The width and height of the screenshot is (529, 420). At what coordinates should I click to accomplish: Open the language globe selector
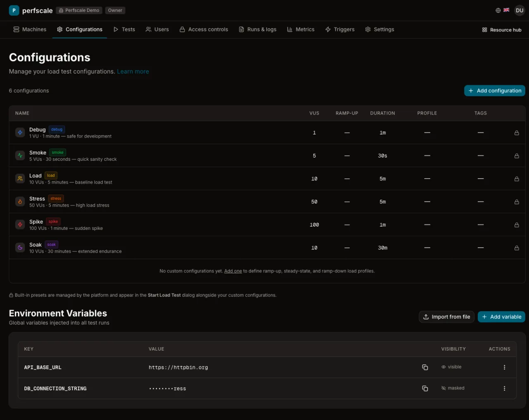point(498,10)
